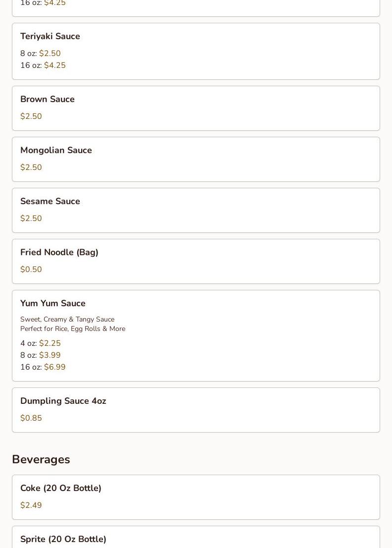Screen dimensions: 392x548
Task: Click the Beverages section heading
Action: (41, 459)
